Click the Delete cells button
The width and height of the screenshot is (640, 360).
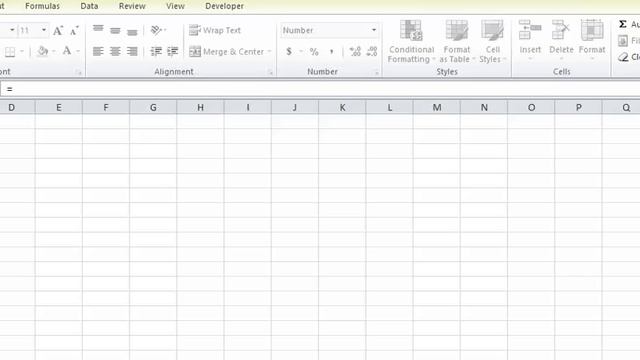561,40
